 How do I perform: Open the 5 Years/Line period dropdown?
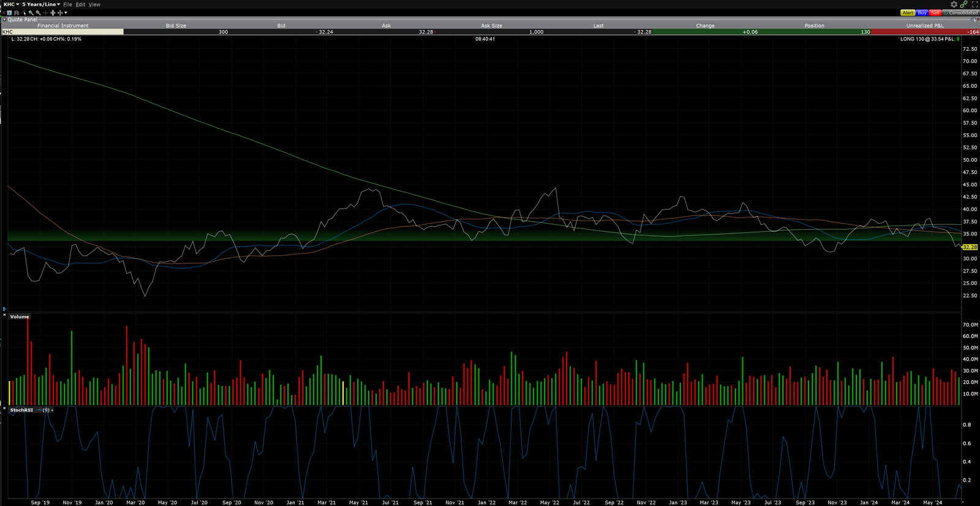coord(41,4)
